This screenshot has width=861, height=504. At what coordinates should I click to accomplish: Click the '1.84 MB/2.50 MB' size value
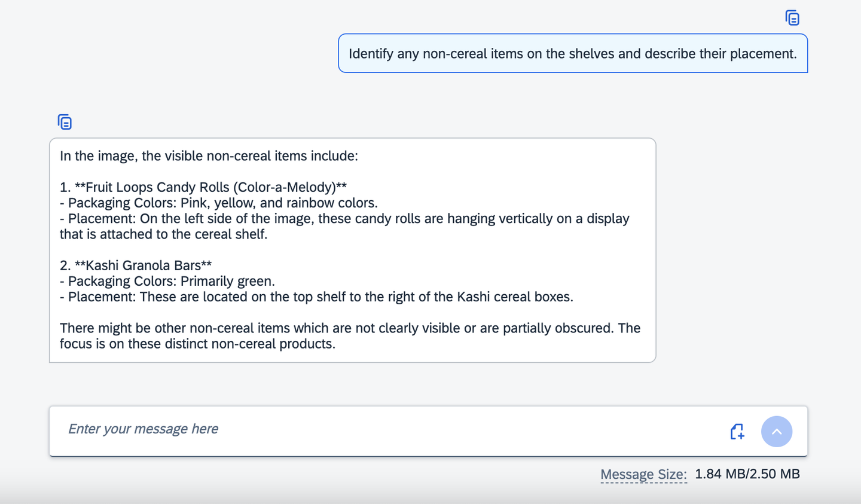point(747,474)
